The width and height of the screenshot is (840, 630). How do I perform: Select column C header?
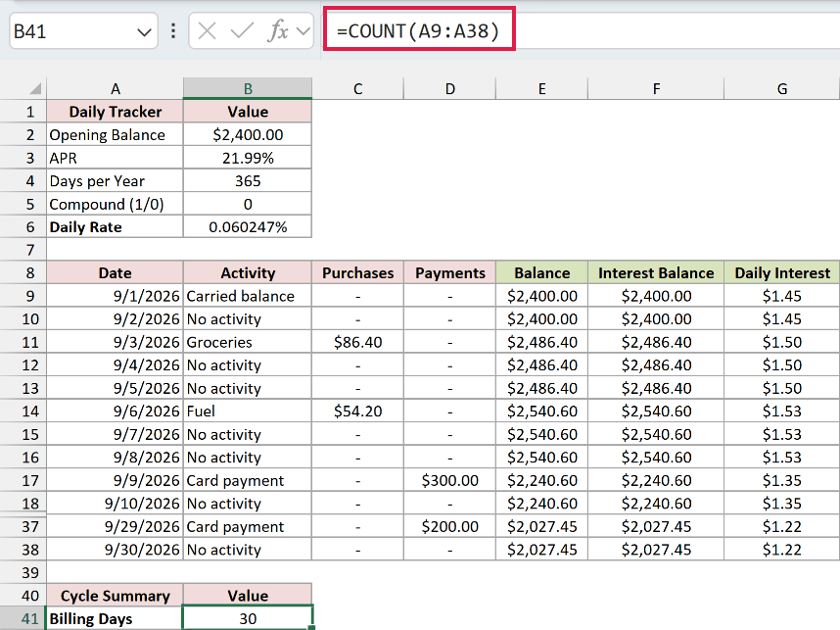358,88
